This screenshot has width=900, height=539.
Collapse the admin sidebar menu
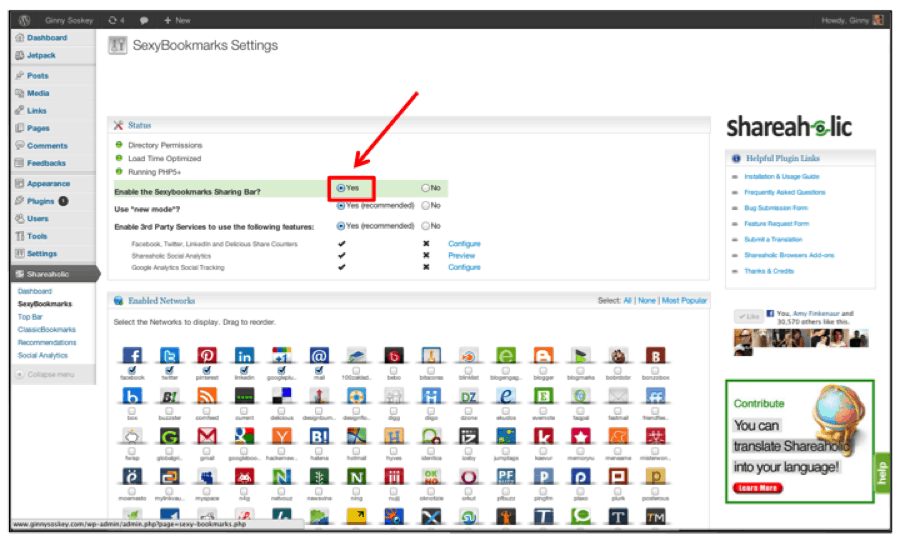coord(45,374)
